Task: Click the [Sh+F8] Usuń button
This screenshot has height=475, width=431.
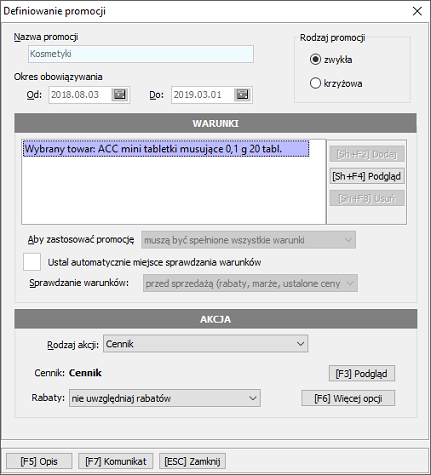Action: 367,198
